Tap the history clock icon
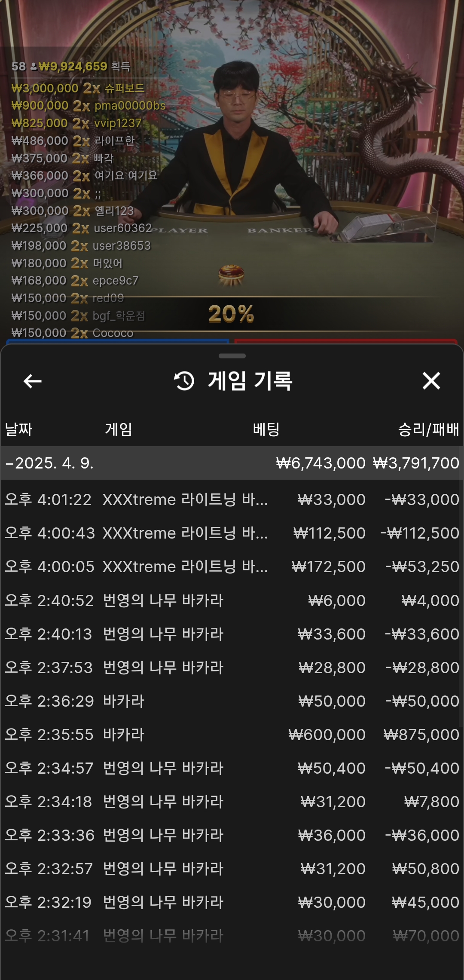 184,381
